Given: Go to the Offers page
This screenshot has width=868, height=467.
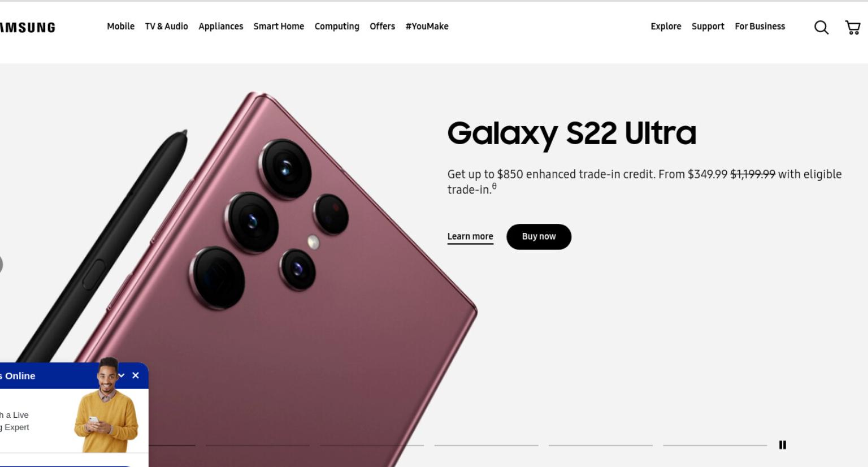Looking at the screenshot, I should click(383, 27).
